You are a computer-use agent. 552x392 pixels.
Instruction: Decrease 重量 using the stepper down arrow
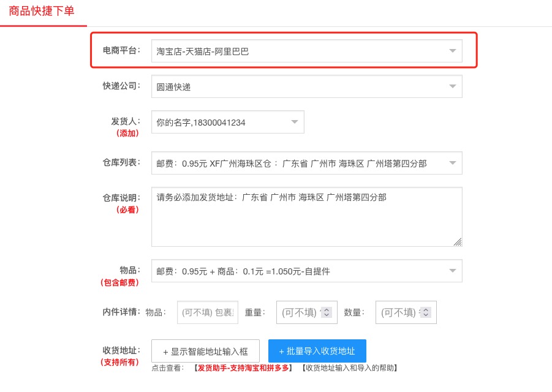coord(326,316)
